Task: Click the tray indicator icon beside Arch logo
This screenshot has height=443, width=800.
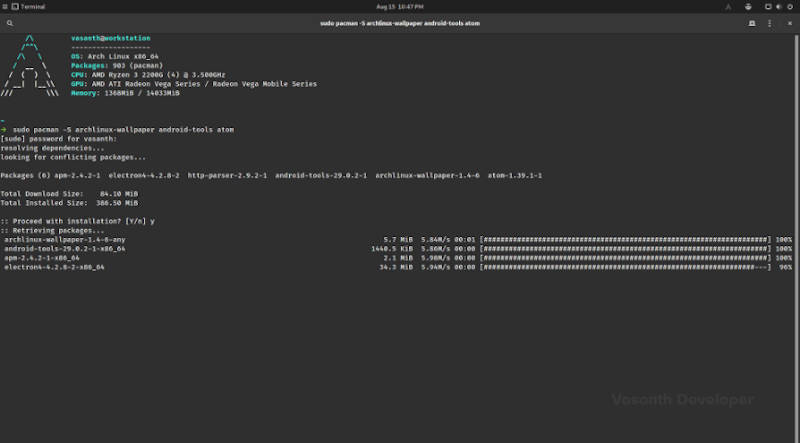Action: click(748, 7)
